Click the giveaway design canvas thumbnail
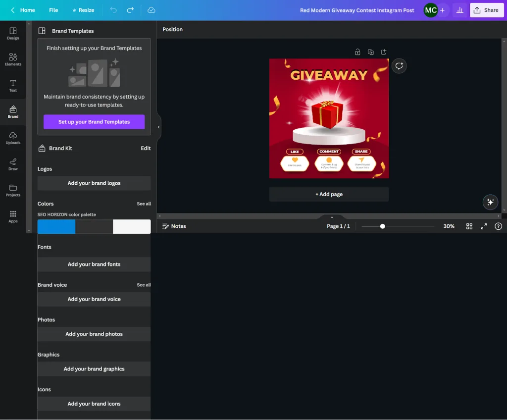The image size is (507, 420). 329,118
